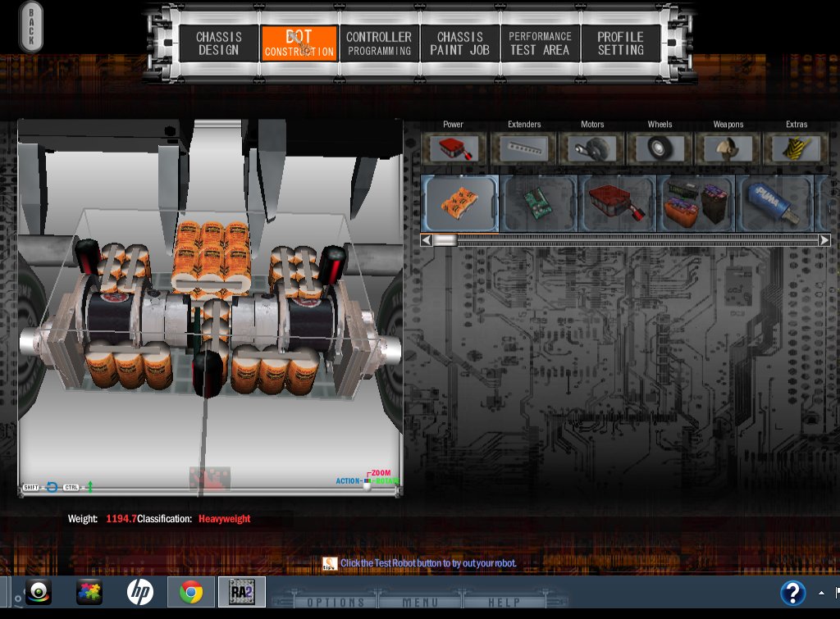Click the zoom/rotate action control
Screen dimensions: 840x619
pos(367,480)
